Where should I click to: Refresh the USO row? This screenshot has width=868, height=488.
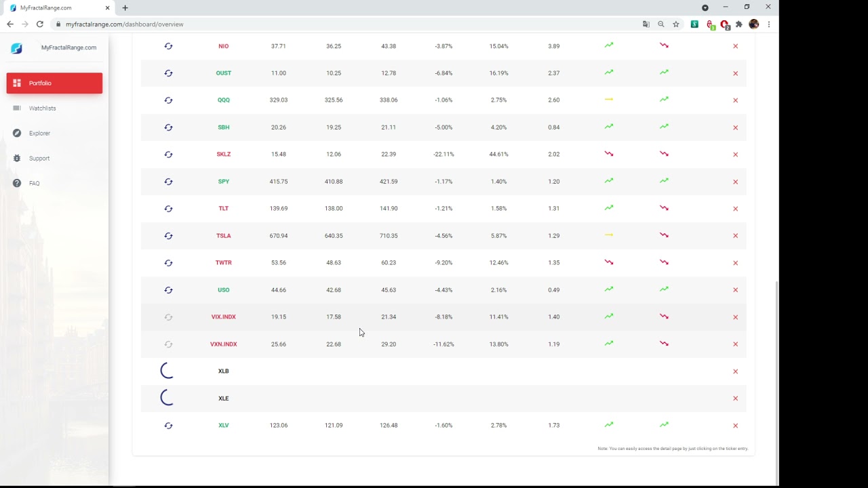pyautogui.click(x=168, y=290)
